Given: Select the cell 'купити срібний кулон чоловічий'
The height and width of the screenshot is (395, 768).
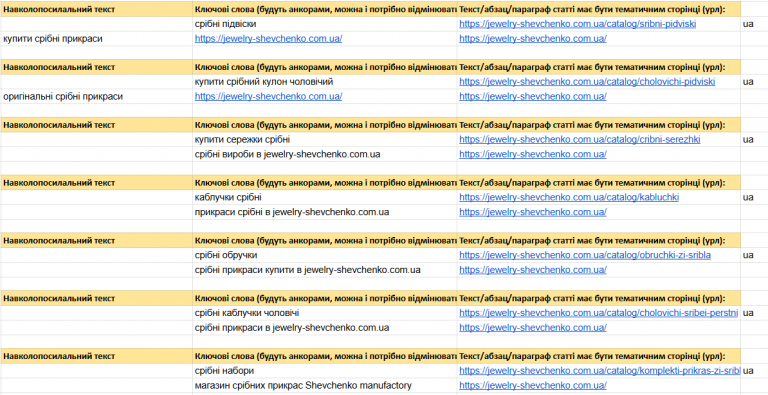Looking at the screenshot, I should tap(325, 82).
